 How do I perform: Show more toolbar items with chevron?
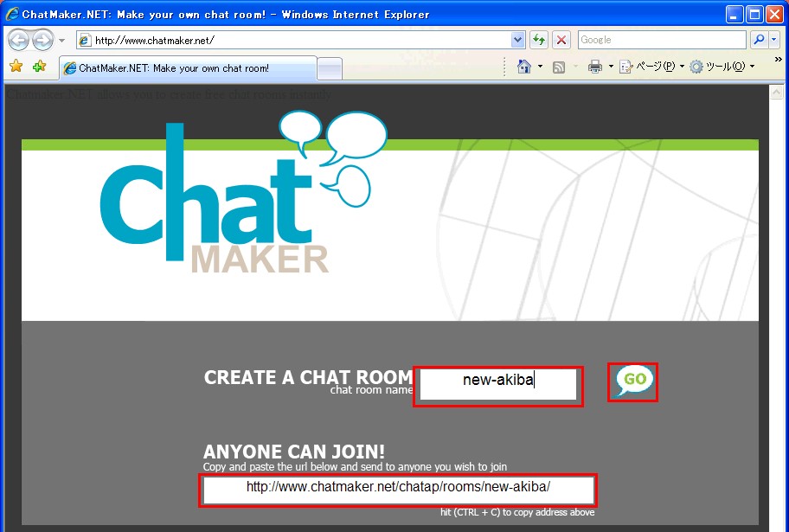(778, 60)
